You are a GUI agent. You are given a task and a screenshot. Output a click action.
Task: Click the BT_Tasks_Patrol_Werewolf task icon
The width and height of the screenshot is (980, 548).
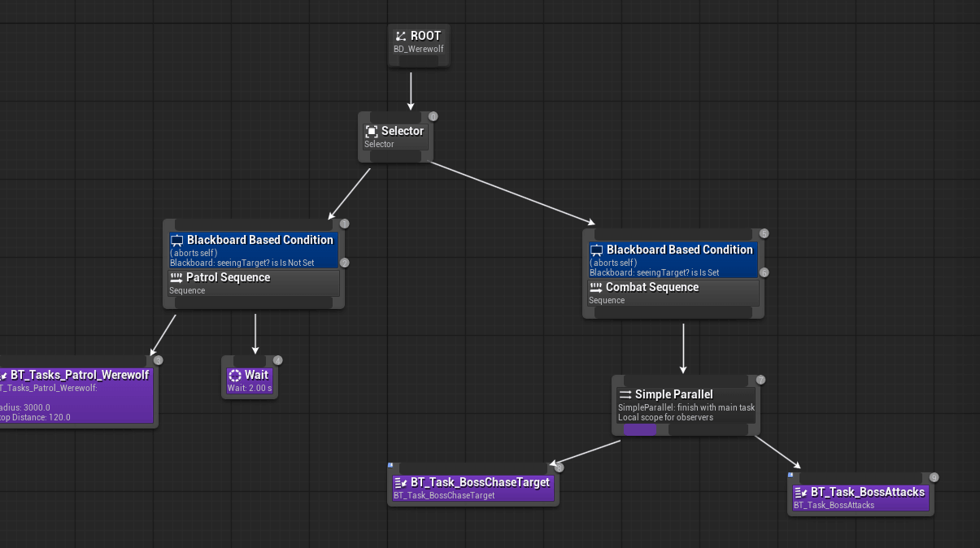point(3,376)
